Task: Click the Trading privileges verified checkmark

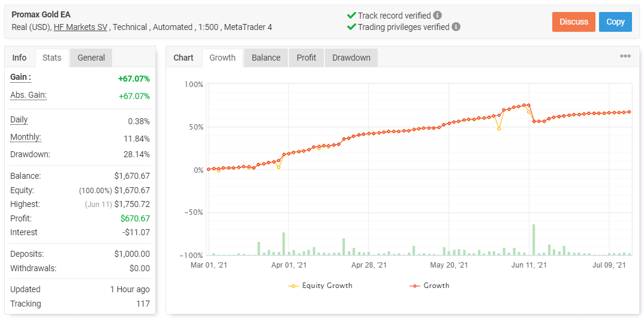Action: [x=351, y=27]
